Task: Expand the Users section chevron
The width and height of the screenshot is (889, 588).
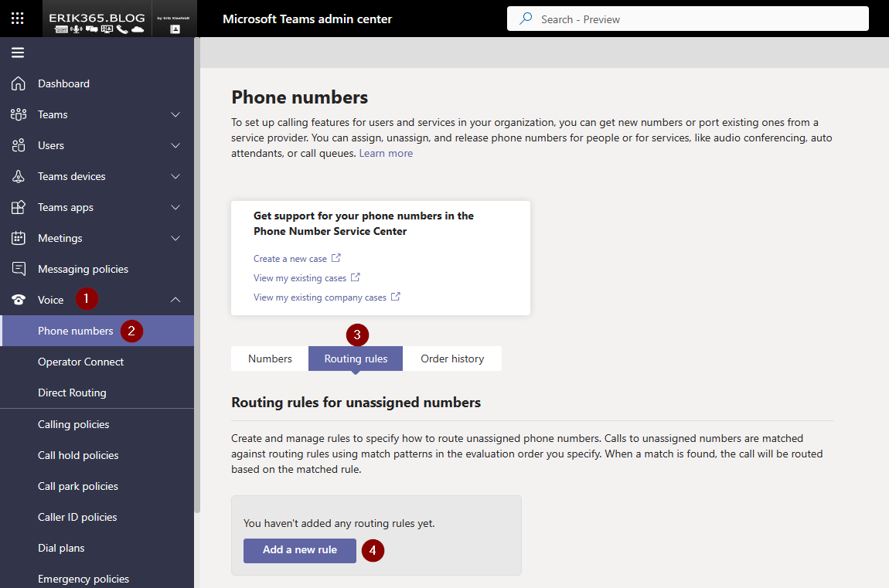Action: (x=175, y=145)
